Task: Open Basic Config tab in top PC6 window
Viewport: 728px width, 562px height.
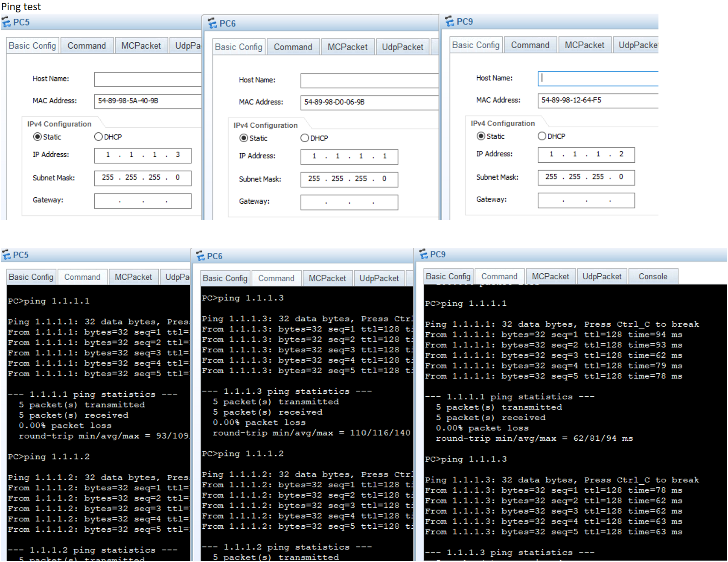Action: (239, 47)
